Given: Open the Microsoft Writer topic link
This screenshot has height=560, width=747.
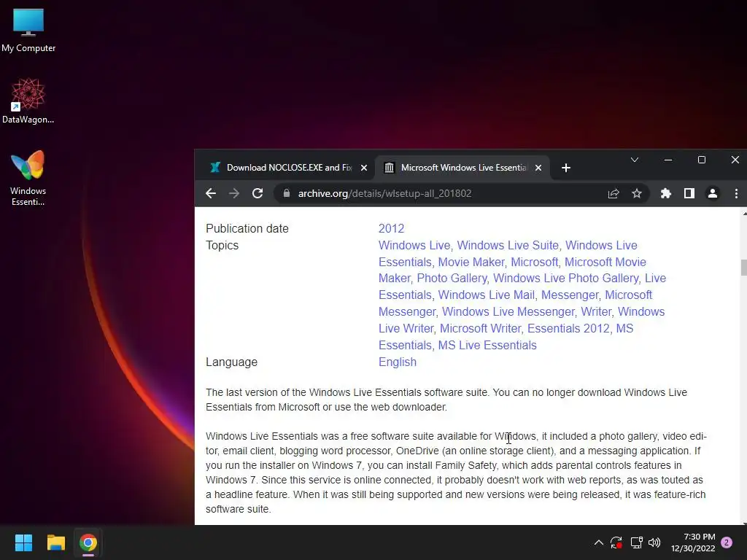Looking at the screenshot, I should [480, 329].
